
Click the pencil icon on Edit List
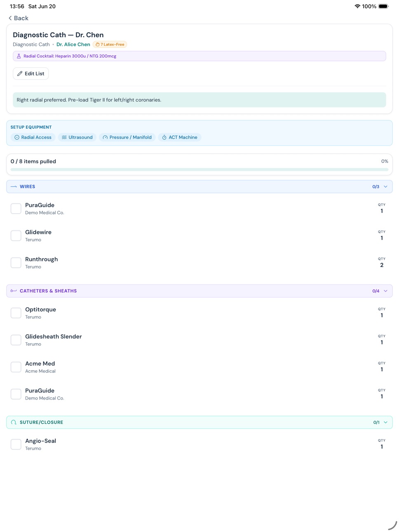(20, 73)
